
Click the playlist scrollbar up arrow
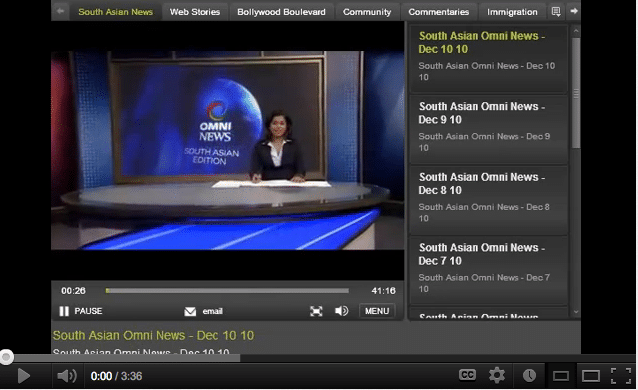click(x=576, y=31)
